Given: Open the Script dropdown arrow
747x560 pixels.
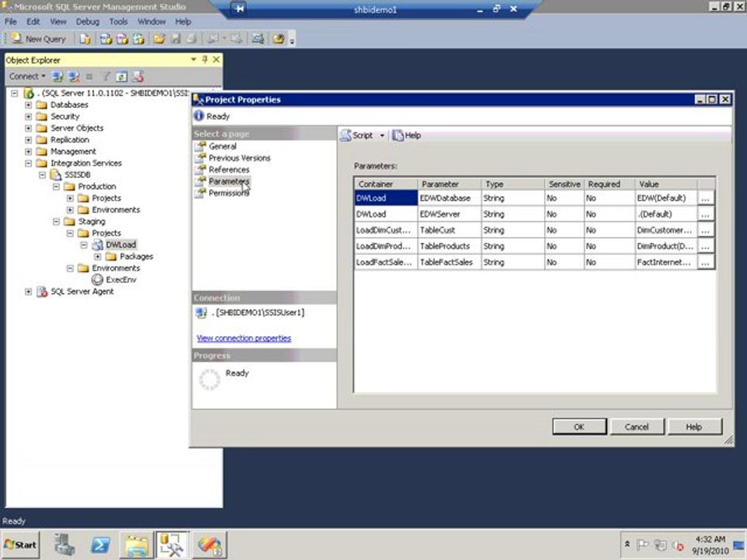Looking at the screenshot, I should coord(382,135).
